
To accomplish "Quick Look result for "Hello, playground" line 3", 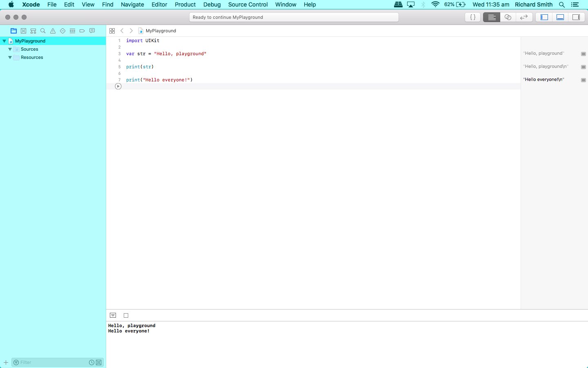I will coord(584,54).
